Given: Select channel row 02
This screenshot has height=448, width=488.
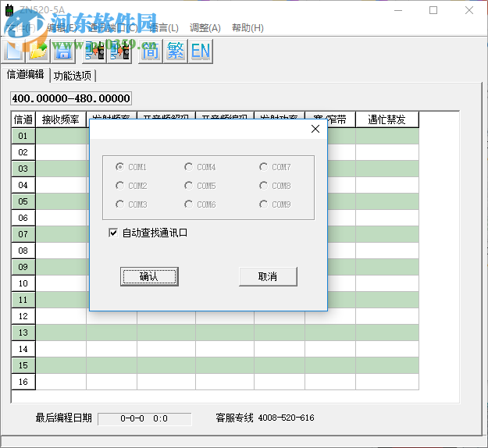Looking at the screenshot, I should (x=23, y=152).
